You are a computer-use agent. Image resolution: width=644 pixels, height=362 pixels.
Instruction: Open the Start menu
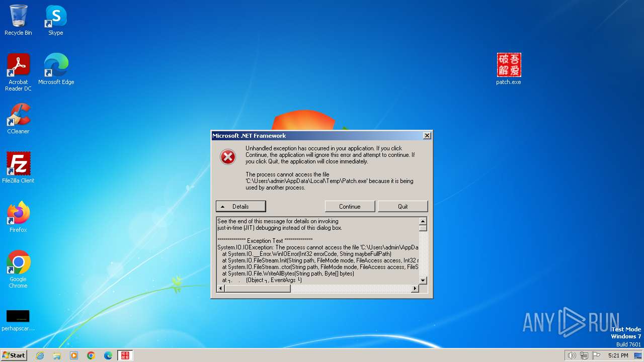[x=14, y=355]
